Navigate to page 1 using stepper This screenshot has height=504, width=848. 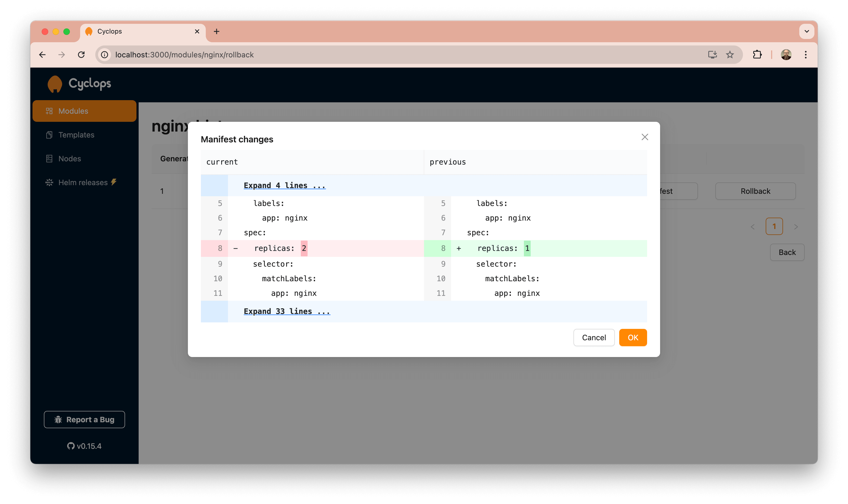click(774, 226)
